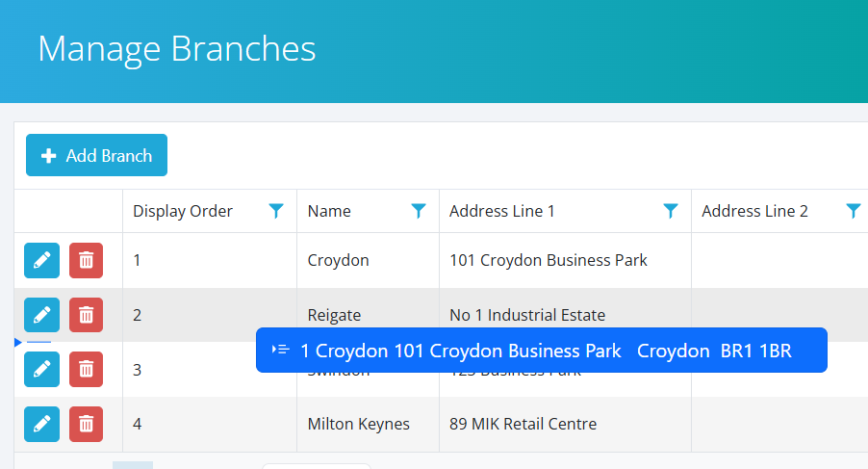Open filter for Name column
Image resolution: width=868 pixels, height=469 pixels.
coord(419,211)
